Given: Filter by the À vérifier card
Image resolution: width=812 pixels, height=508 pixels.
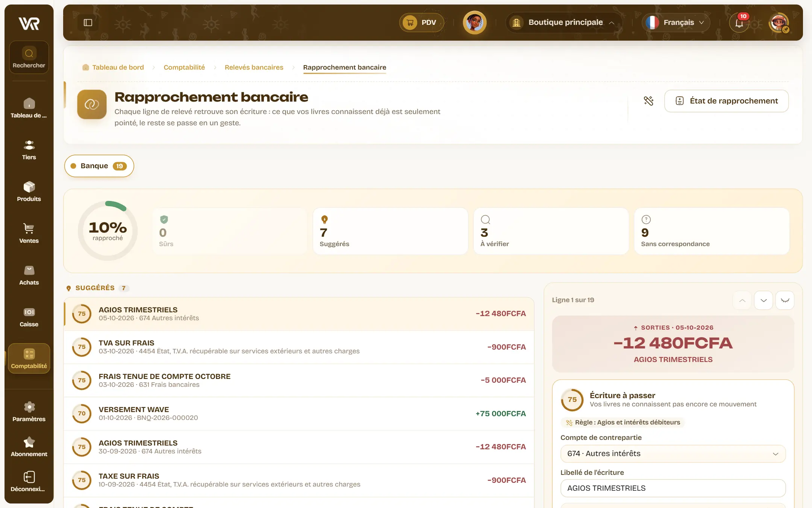Looking at the screenshot, I should click(551, 231).
